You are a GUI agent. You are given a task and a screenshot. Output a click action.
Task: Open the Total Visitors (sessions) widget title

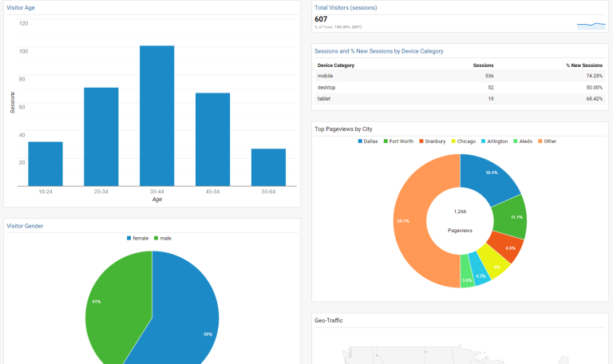tap(346, 8)
